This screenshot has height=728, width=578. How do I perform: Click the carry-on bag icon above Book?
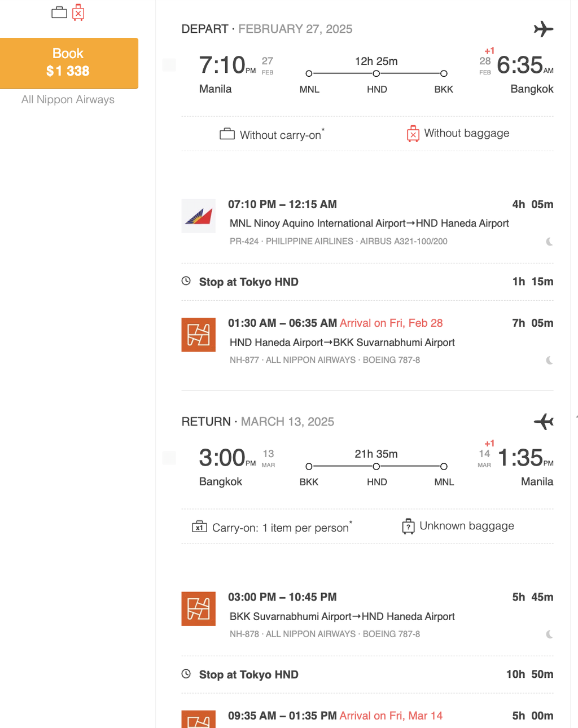[59, 12]
